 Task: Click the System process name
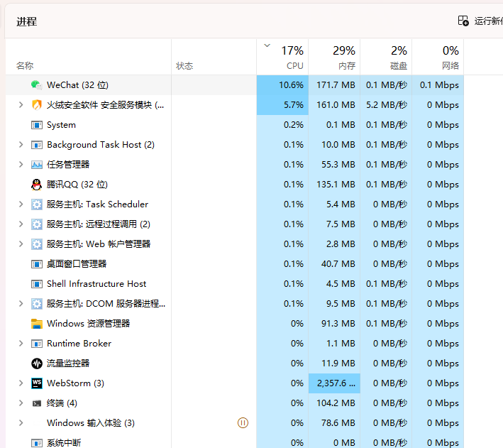(61, 125)
